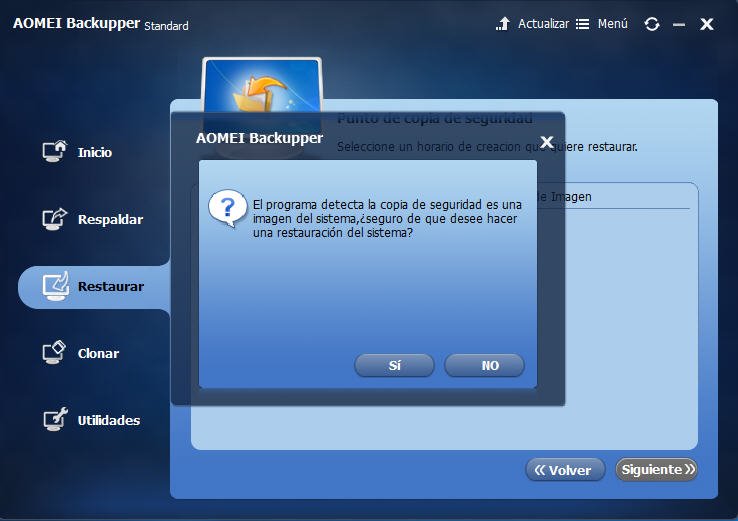
Task: Click the Siguiente next button
Action: [656, 470]
